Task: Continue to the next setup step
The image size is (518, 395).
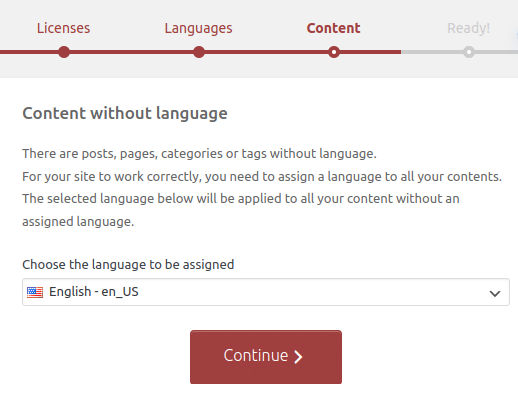Action: [x=266, y=357]
